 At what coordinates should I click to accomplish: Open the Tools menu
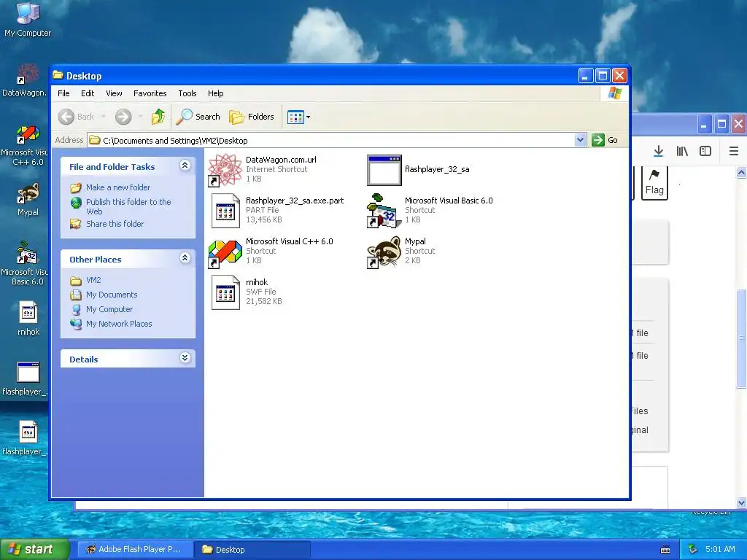(187, 93)
